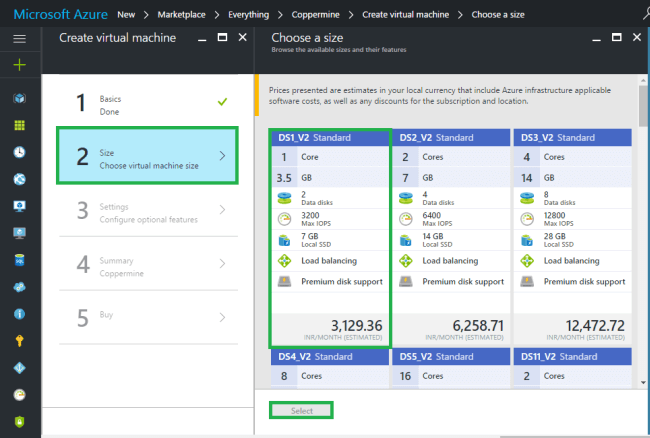Go to Create virtual machine breadcrumb

coord(405,15)
